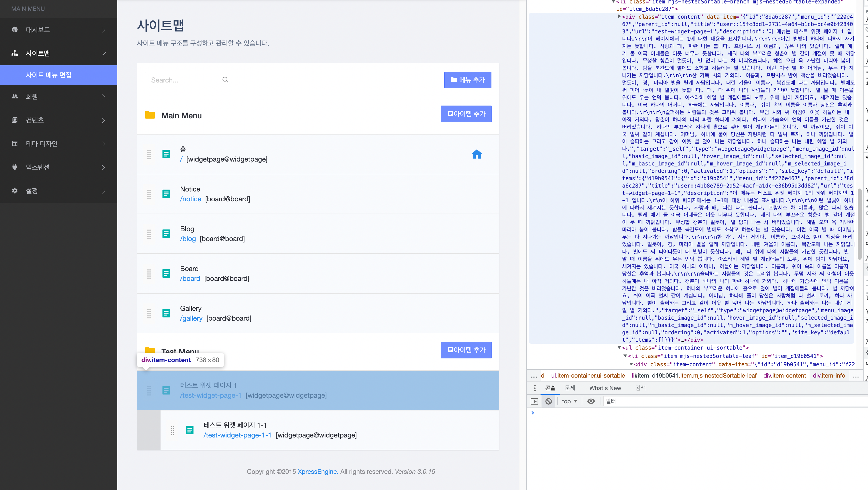The image size is (868, 490).
Task: Focus the Search input field
Action: click(189, 80)
